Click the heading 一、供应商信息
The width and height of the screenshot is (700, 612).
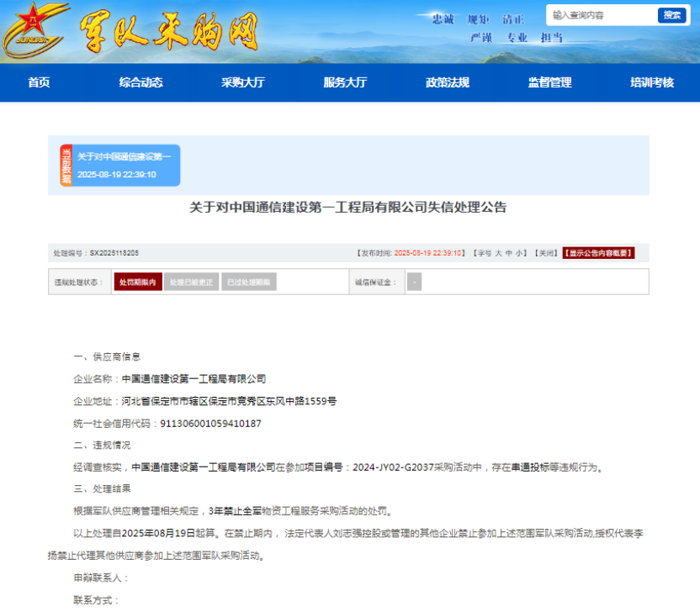107,356
